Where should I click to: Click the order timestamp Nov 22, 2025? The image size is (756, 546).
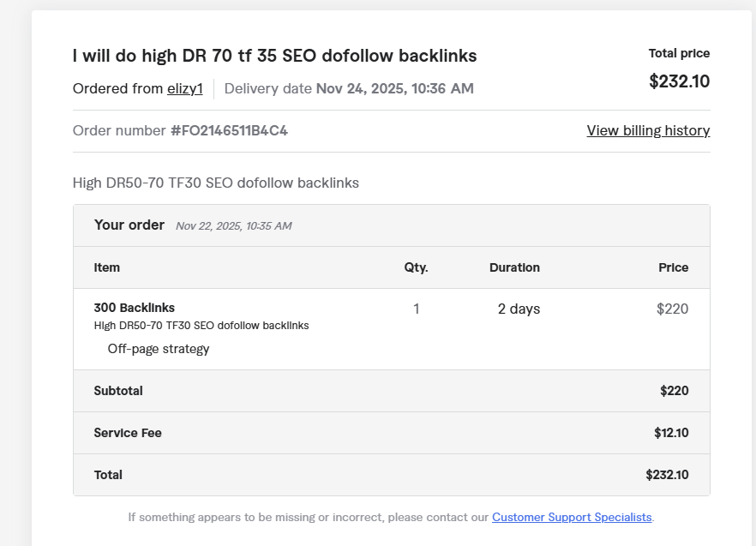[x=233, y=226]
